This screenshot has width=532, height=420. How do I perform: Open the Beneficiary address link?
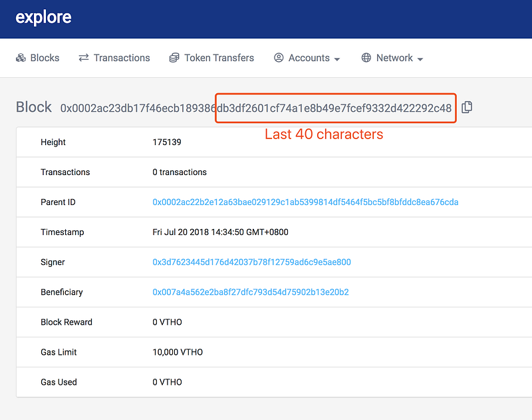[x=251, y=292]
